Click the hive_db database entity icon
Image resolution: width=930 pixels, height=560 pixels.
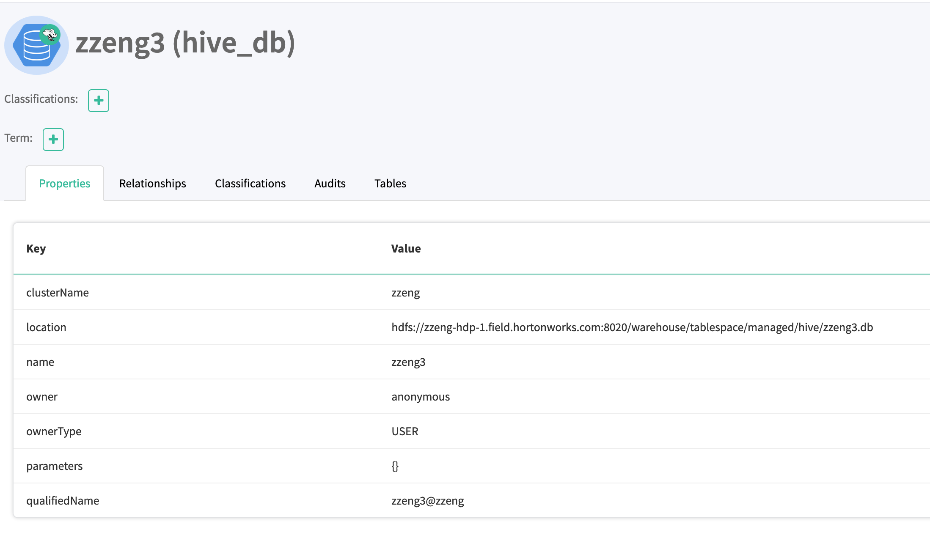pos(36,45)
